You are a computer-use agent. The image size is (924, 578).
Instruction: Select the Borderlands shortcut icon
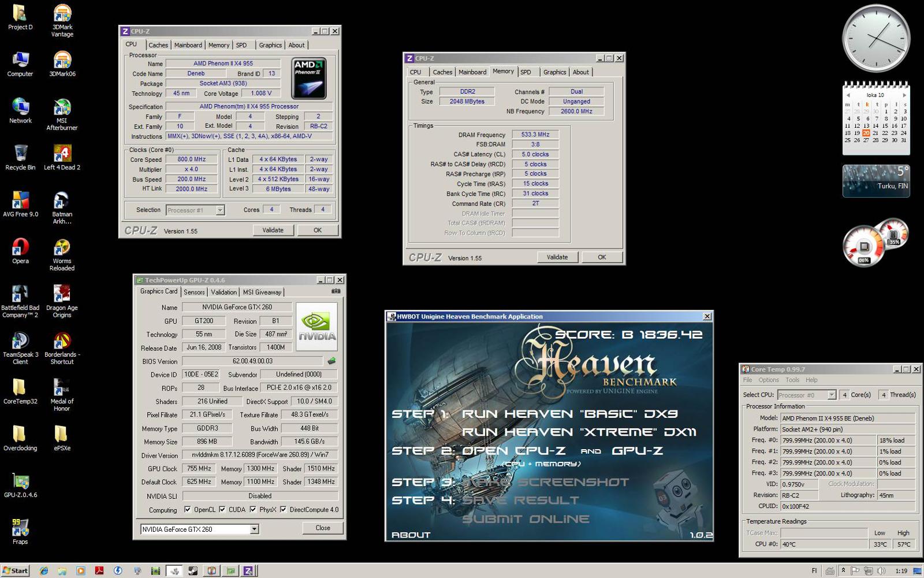tap(62, 349)
